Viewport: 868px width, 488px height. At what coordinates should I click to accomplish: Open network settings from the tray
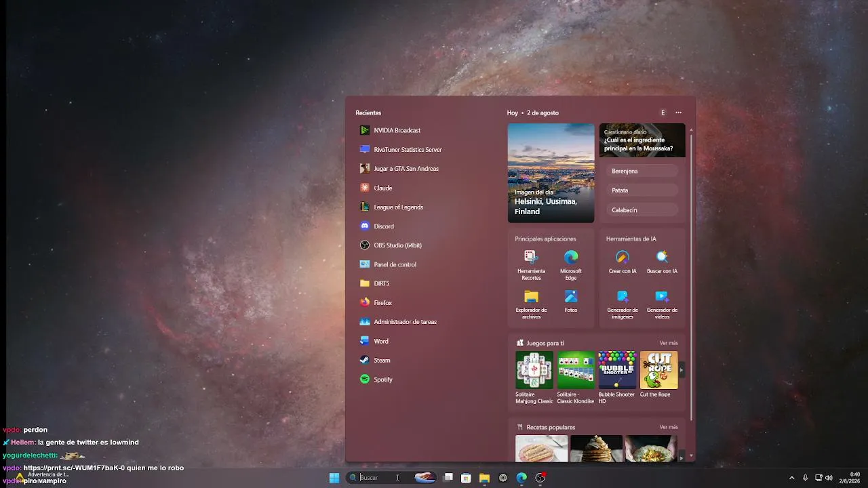coord(818,478)
